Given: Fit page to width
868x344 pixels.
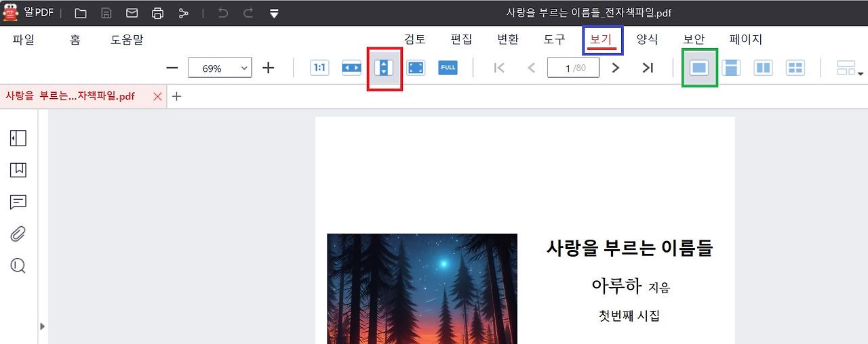Looking at the screenshot, I should pyautogui.click(x=351, y=68).
